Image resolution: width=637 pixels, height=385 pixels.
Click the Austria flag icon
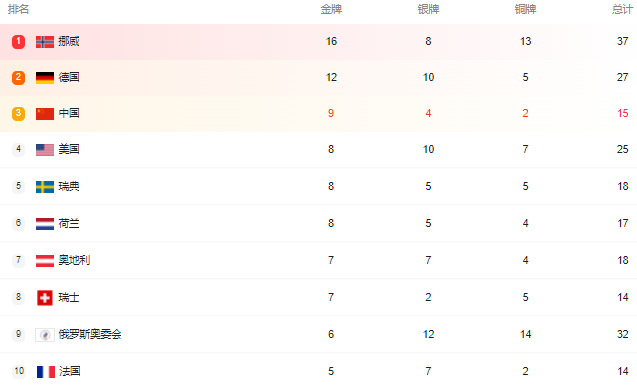45,261
